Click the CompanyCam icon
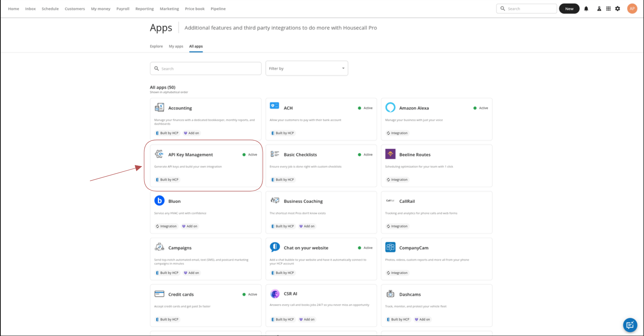 [x=390, y=247]
